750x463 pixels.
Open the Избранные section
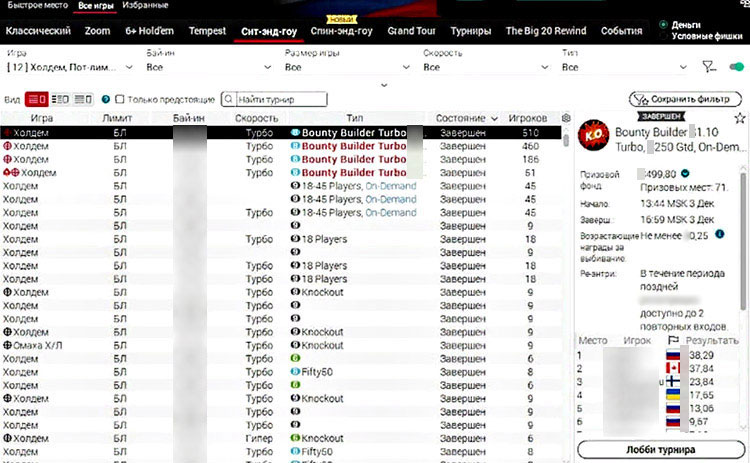click(145, 5)
